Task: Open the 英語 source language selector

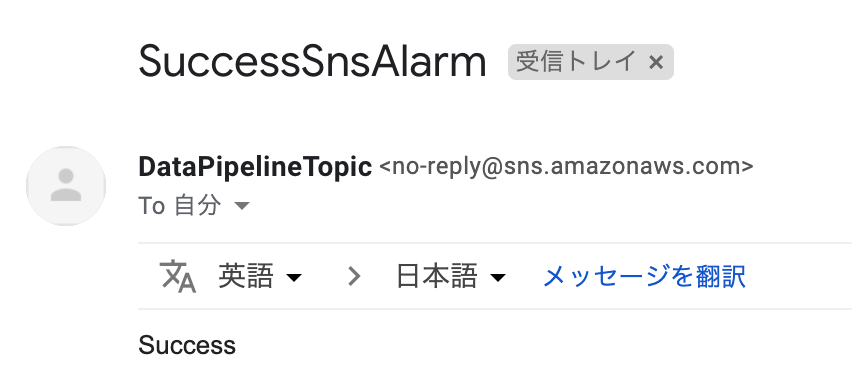Action: click(x=260, y=276)
